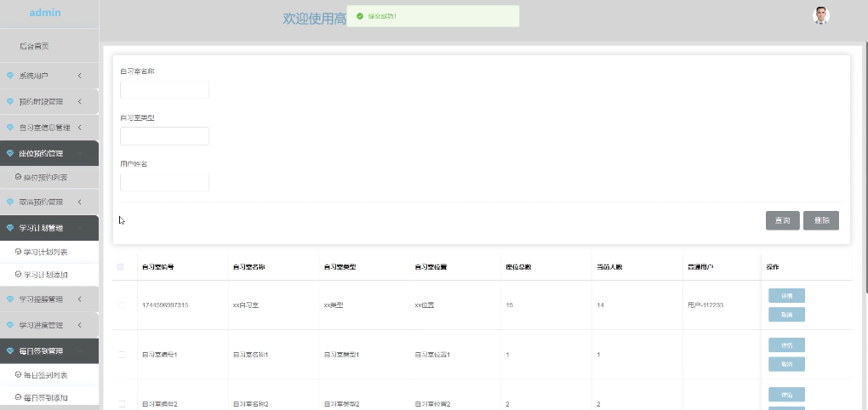View 详情 for row 自习室编号2
868x410 pixels.
786,395
